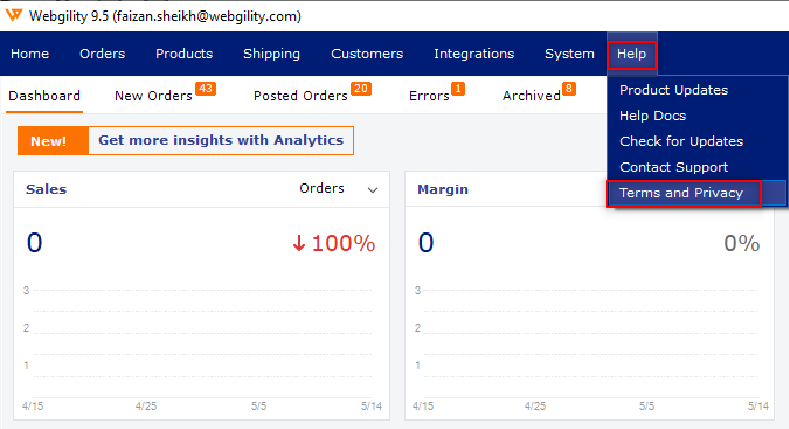Switch to the Dashboard tab
This screenshot has width=789, height=429.
44,96
